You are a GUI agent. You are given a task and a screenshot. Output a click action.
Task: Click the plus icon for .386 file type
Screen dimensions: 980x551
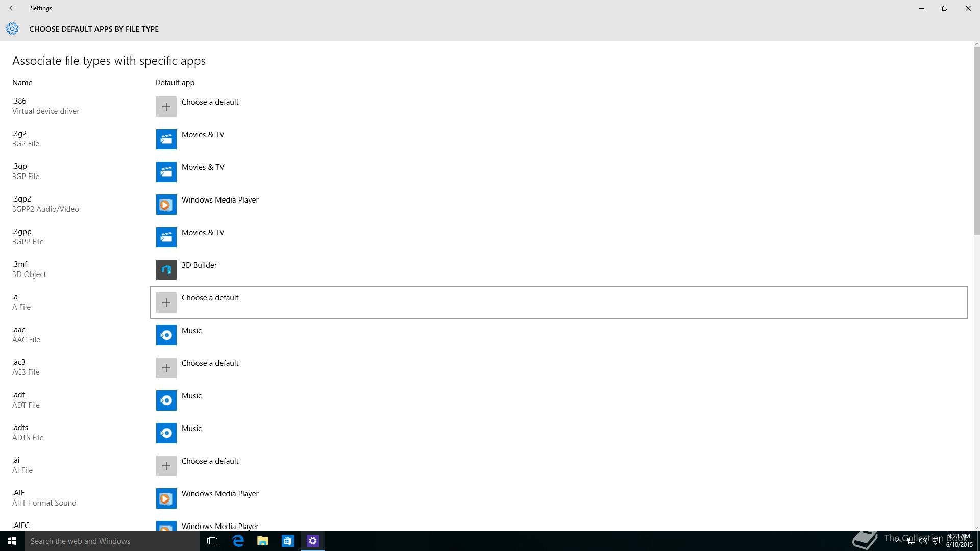(166, 107)
